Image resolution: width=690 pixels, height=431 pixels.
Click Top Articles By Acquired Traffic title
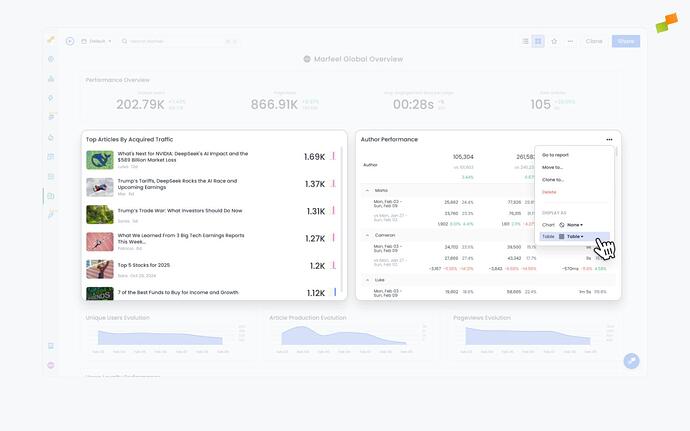(x=129, y=140)
